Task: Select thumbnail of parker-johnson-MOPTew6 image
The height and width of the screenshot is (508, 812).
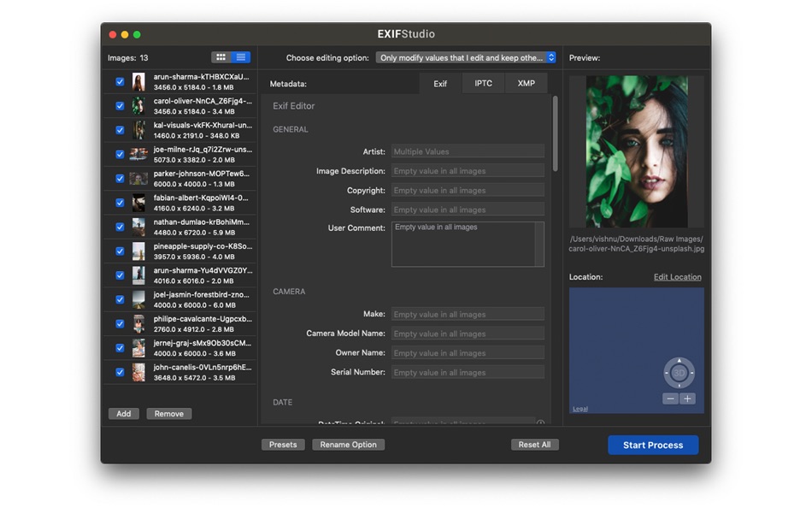Action: 138,179
